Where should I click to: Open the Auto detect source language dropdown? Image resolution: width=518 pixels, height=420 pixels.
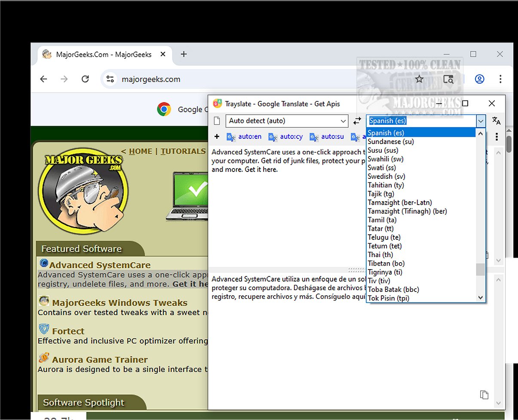pos(286,121)
